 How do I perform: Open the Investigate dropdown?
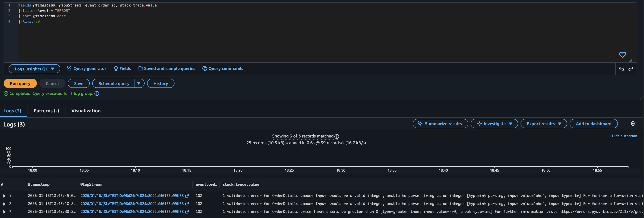[494, 124]
